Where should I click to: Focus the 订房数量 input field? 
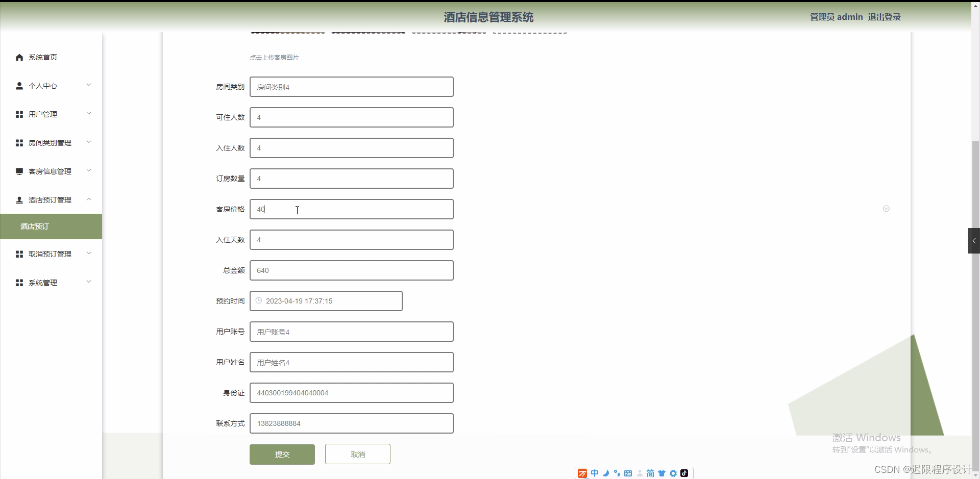(352, 179)
